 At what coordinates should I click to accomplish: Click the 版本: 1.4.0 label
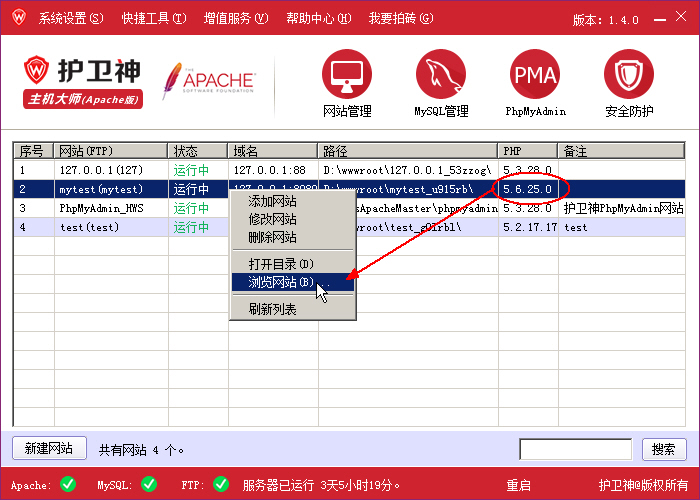pos(606,20)
